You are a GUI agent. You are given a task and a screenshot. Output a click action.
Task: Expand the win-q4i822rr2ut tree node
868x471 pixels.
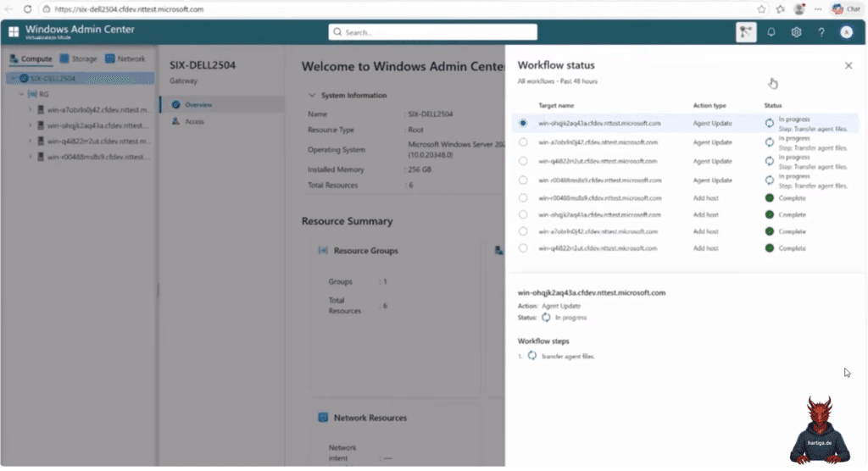[x=30, y=141]
